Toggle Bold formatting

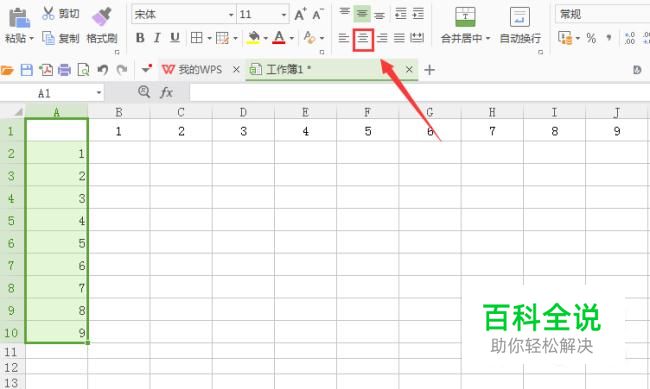click(140, 38)
